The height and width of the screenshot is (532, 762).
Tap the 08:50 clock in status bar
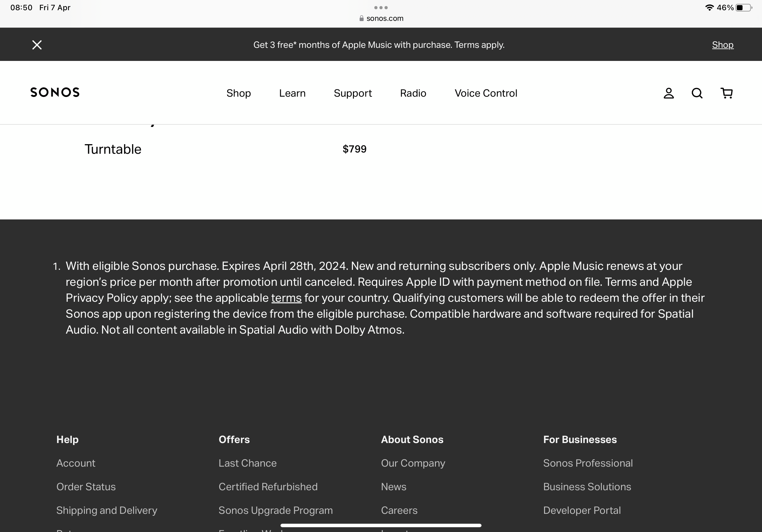pos(21,7)
